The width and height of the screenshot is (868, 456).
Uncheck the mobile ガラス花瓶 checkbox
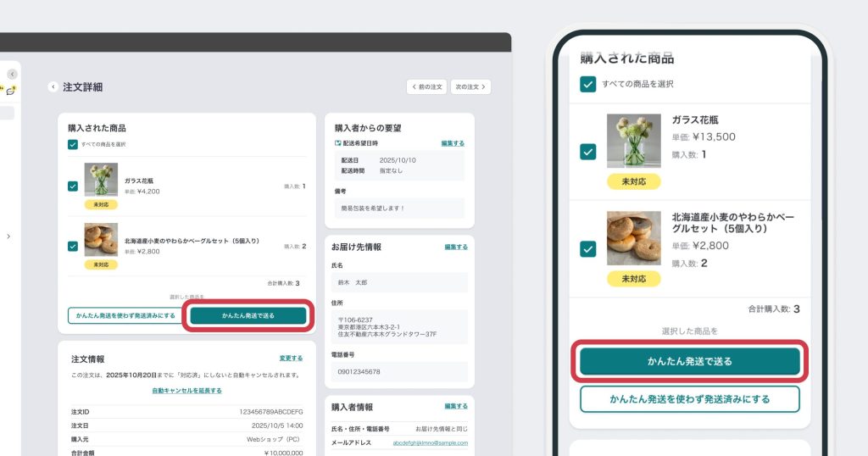tap(587, 152)
